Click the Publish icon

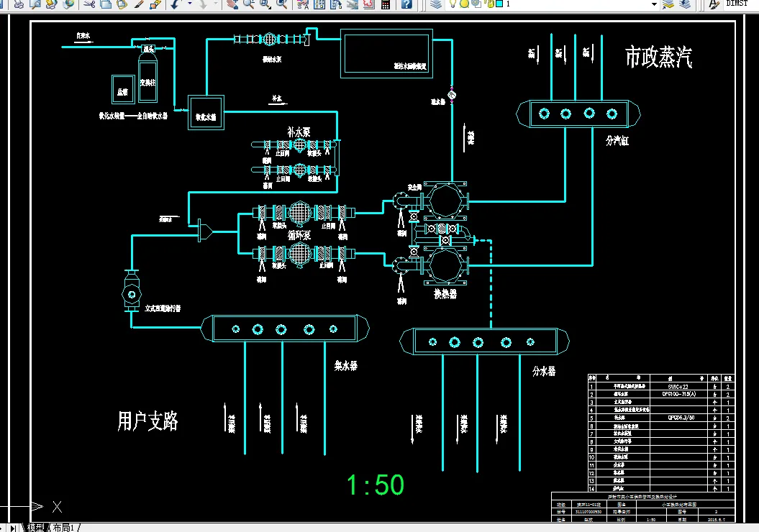(51, 4)
